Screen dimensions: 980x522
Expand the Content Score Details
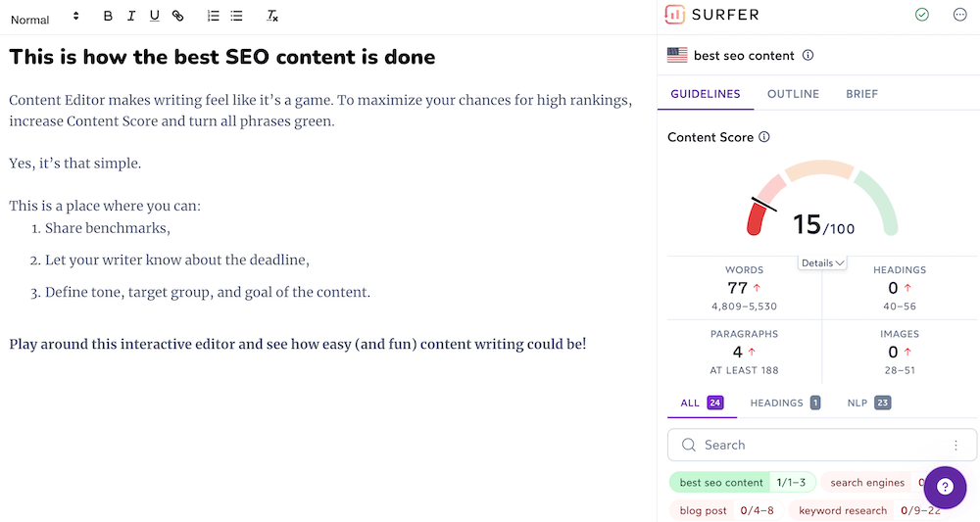pyautogui.click(x=821, y=262)
